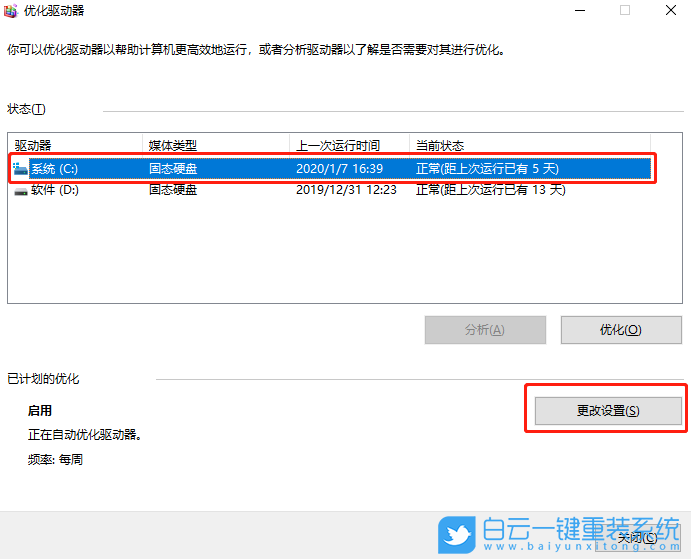The height and width of the screenshot is (559, 691).
Task: Click the 优化(O) button
Action: click(x=621, y=330)
